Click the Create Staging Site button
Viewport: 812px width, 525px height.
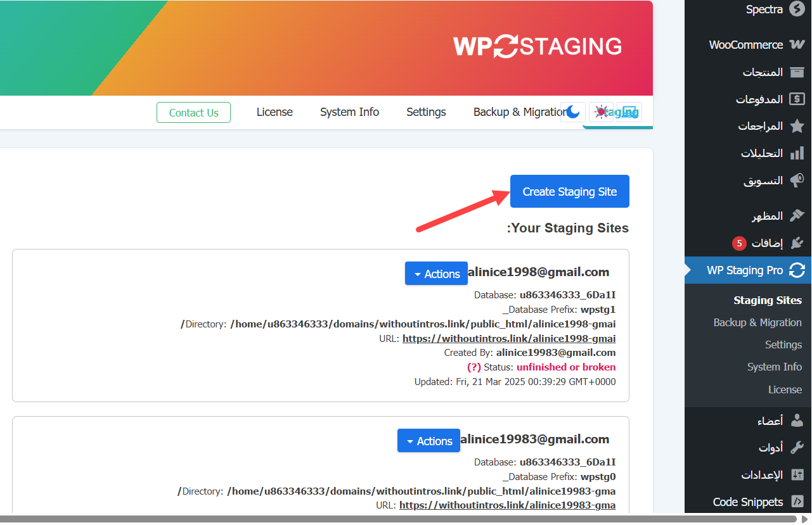coord(569,191)
